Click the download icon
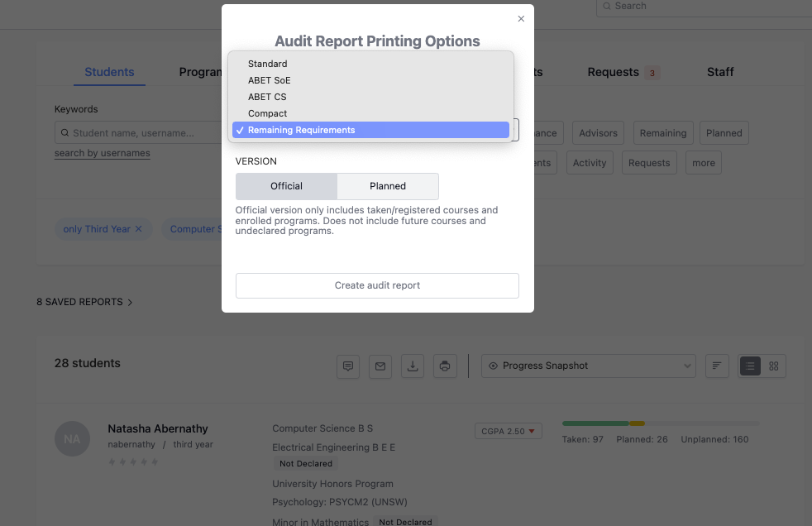Screen dimensions: 812x526 point(413,366)
